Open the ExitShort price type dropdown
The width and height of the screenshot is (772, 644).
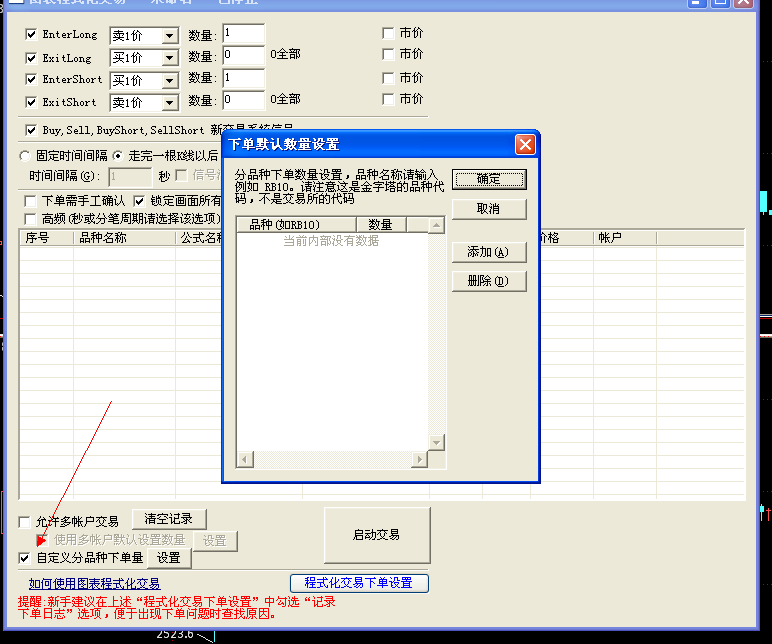tap(169, 103)
